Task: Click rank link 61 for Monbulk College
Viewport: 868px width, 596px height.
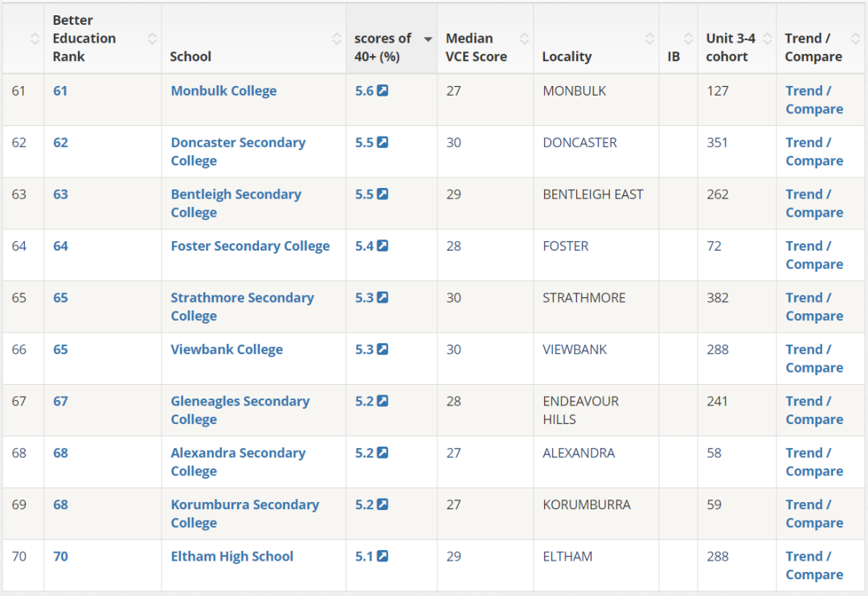Action: pos(60,91)
